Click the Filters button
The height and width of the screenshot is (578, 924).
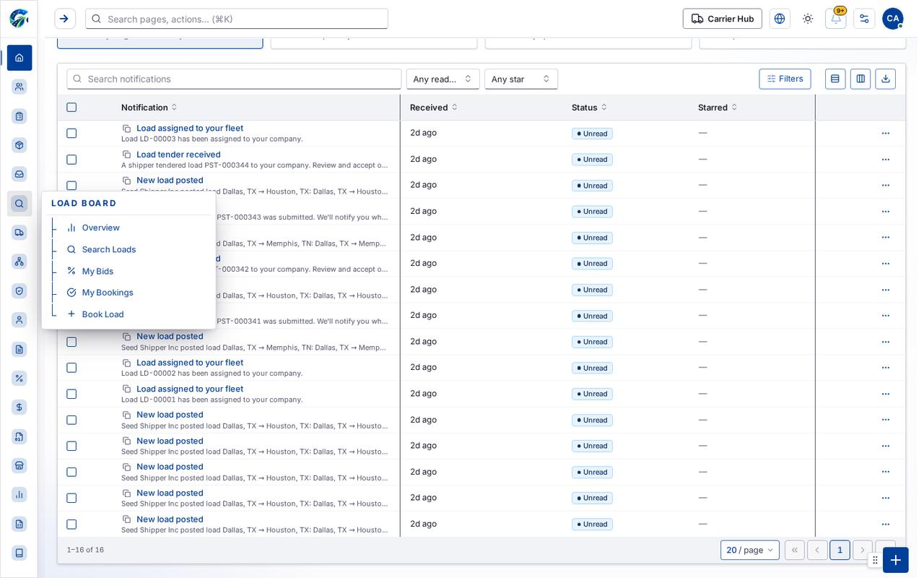pyautogui.click(x=785, y=79)
